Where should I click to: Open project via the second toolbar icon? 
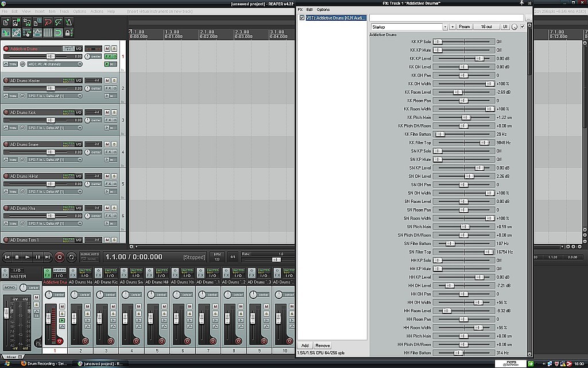click(17, 22)
